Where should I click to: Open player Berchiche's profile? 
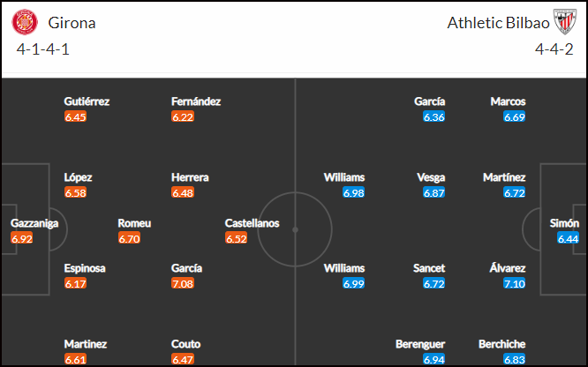pos(502,344)
